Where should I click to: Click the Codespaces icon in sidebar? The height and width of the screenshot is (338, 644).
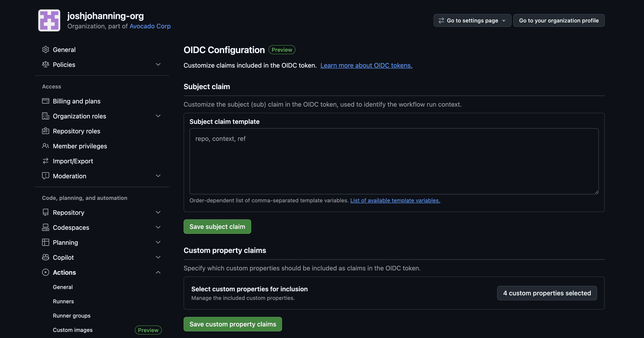46,227
